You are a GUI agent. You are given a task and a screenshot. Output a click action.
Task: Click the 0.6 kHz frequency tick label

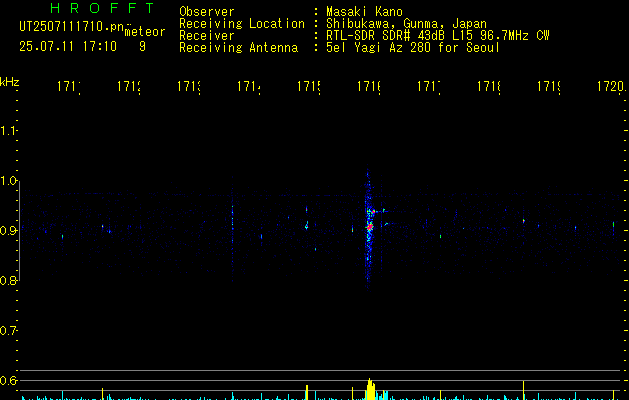pyautogui.click(x=8, y=380)
